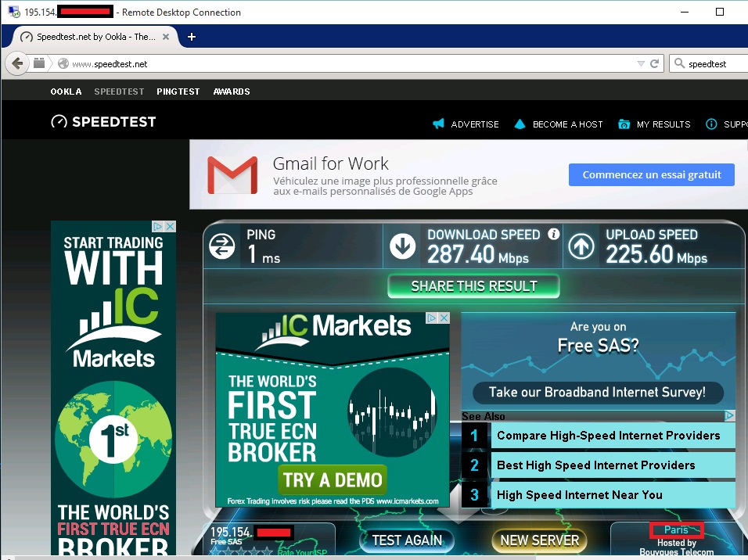Select the ping transfer icon
The height and width of the screenshot is (560, 748).
221,245
